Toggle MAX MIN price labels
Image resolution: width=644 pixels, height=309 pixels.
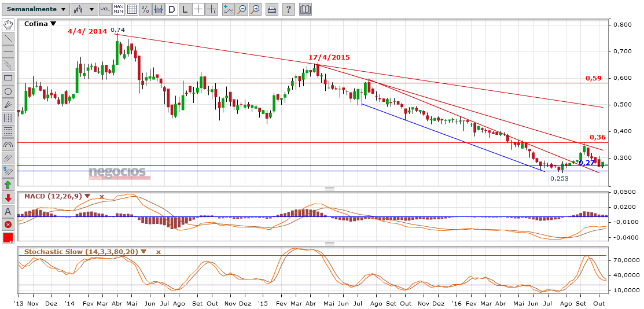pos(118,9)
